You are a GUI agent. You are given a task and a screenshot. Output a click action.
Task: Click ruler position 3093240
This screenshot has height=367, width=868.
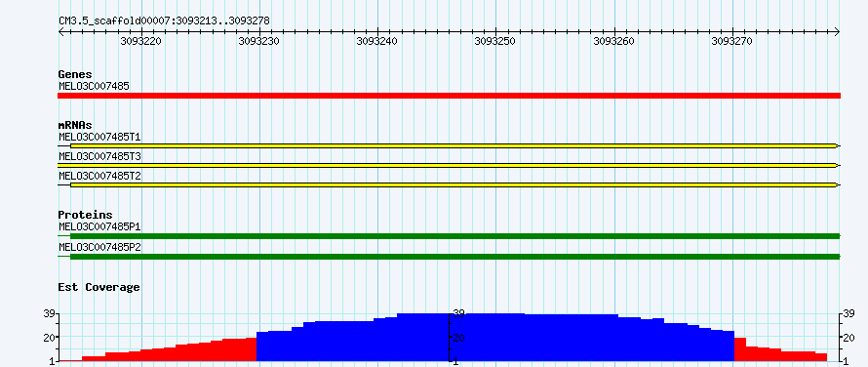[377, 41]
